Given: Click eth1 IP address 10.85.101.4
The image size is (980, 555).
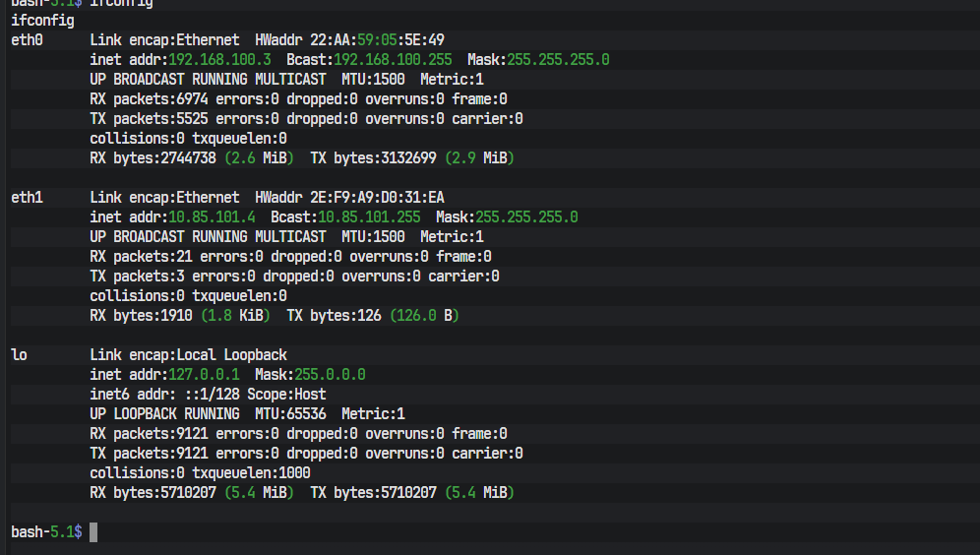Looking at the screenshot, I should coord(212,217).
